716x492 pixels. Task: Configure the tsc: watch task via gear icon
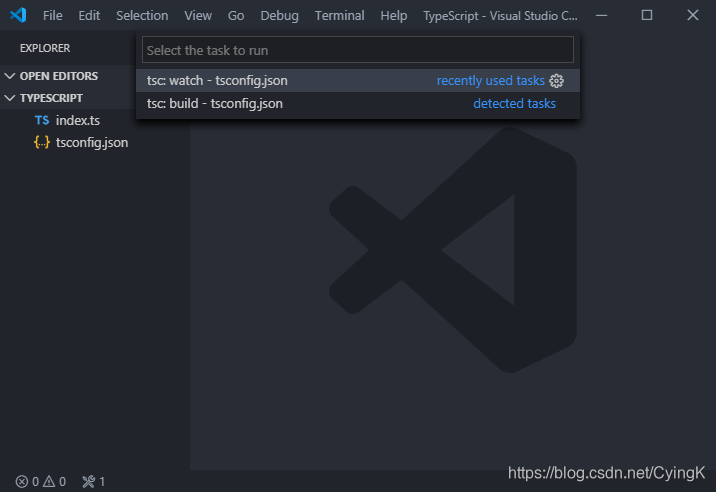(556, 81)
